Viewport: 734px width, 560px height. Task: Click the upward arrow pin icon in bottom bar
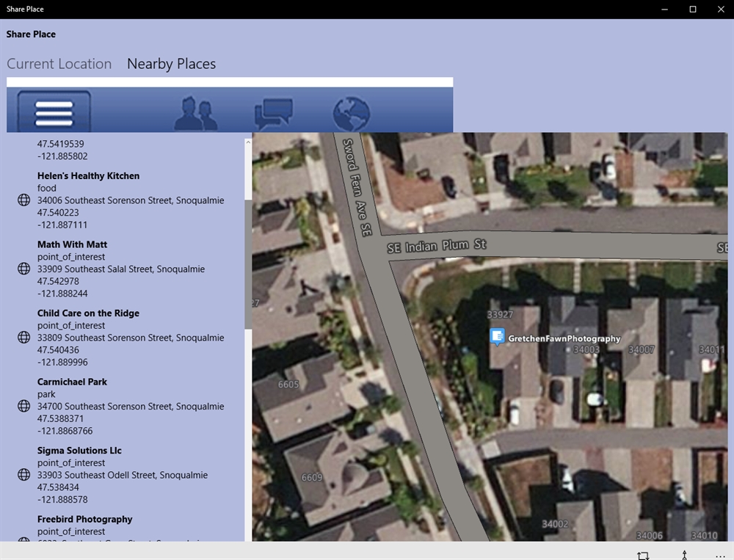[684, 555]
